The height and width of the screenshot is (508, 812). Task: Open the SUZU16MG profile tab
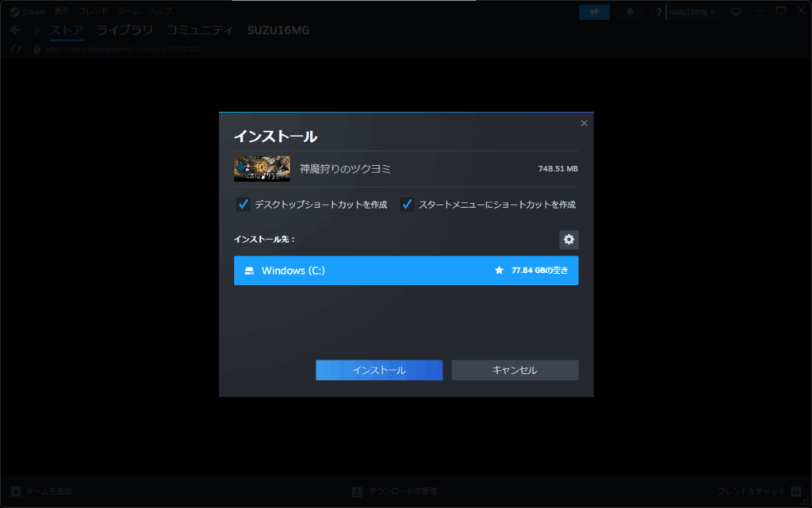coord(278,30)
